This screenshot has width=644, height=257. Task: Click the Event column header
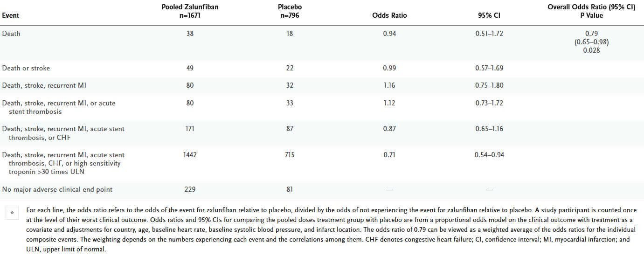pyautogui.click(x=11, y=15)
